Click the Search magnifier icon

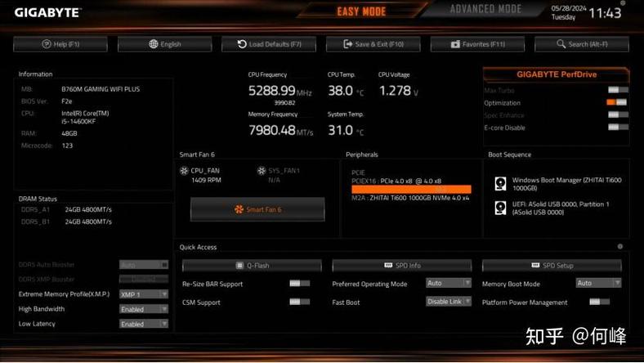tap(561, 43)
